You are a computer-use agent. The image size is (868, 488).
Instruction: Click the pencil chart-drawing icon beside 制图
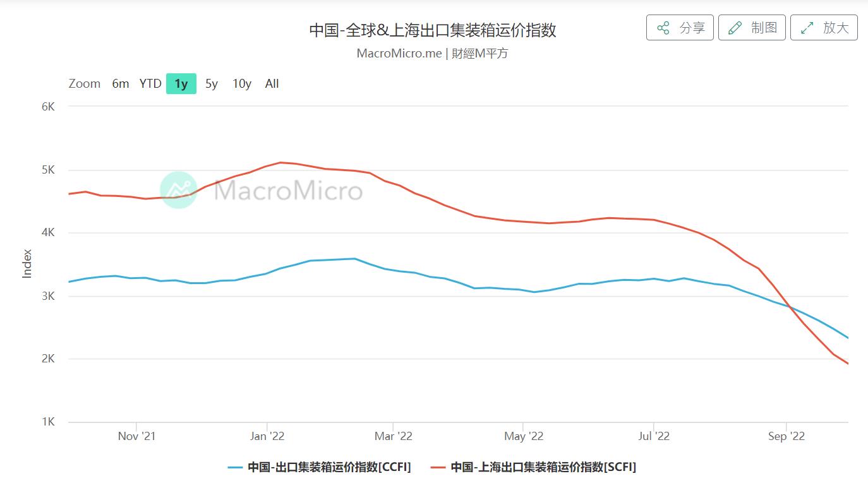click(x=734, y=28)
